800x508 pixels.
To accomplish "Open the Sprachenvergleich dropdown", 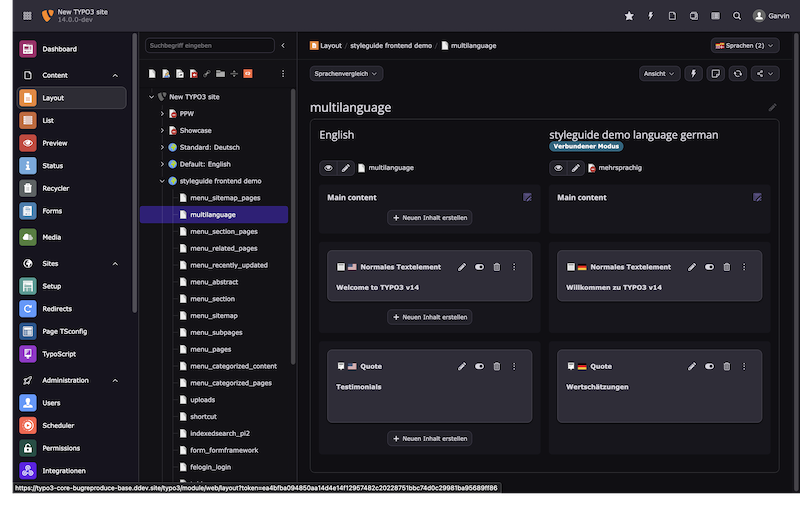I will click(x=347, y=73).
